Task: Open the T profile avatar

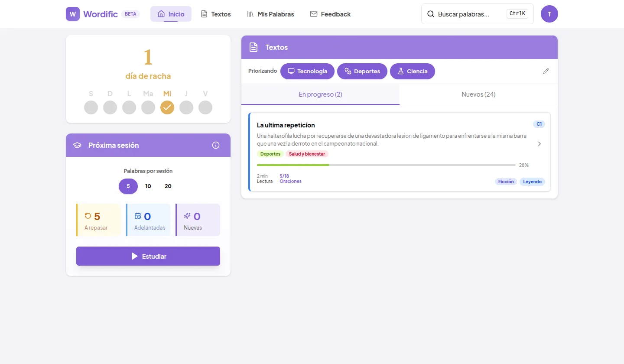Action: [x=549, y=13]
